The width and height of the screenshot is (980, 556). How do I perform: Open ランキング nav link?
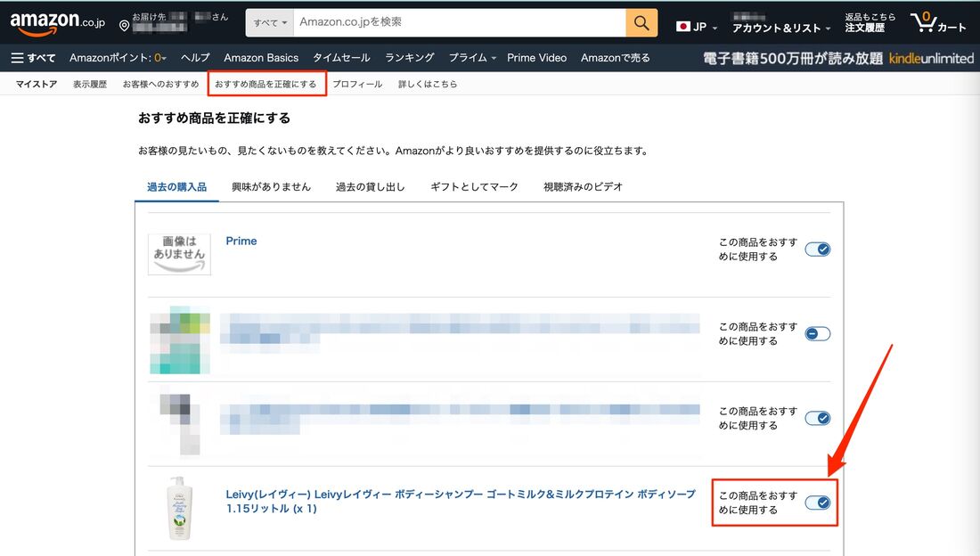[410, 58]
